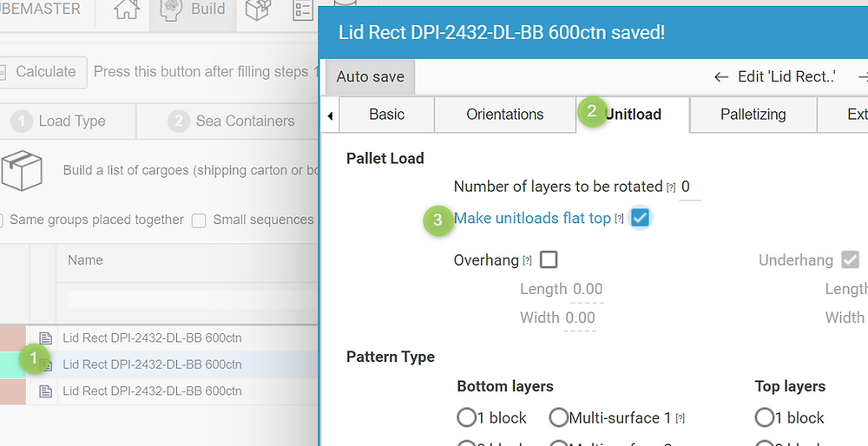Uncheck Make unitloads flat top checkbox
The image size is (868, 446).
click(640, 218)
